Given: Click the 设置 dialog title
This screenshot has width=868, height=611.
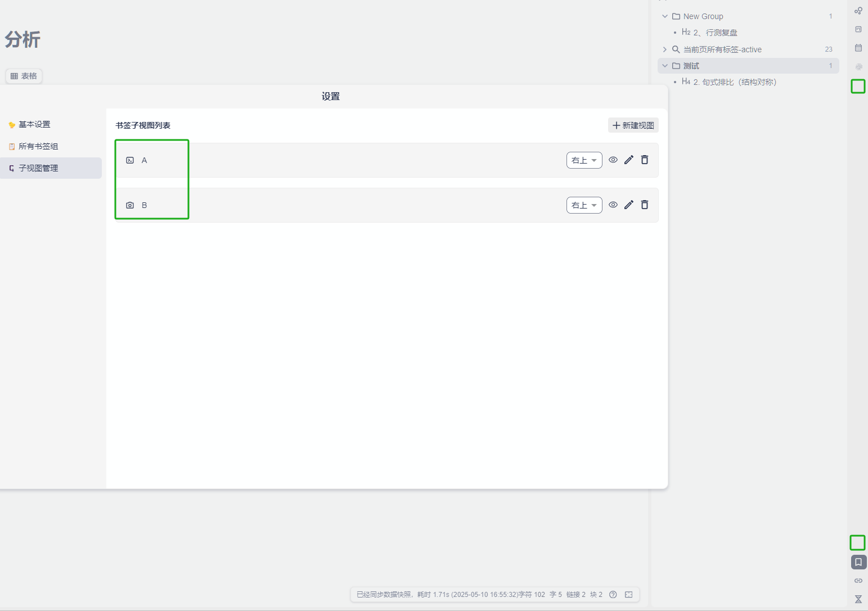Looking at the screenshot, I should pos(331,96).
